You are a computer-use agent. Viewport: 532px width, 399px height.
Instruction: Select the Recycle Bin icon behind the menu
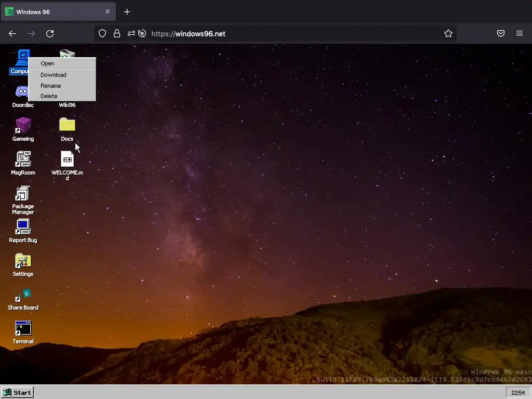[67, 54]
